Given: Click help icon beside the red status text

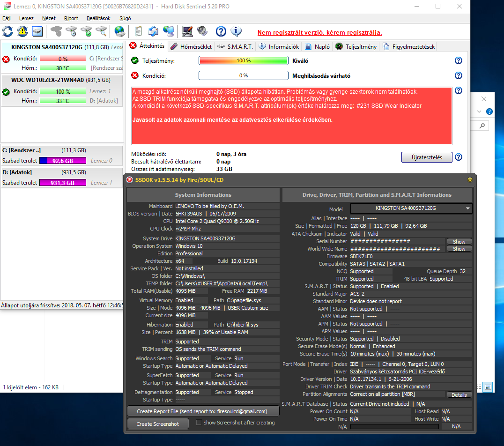Looking at the screenshot, I should (x=459, y=91).
